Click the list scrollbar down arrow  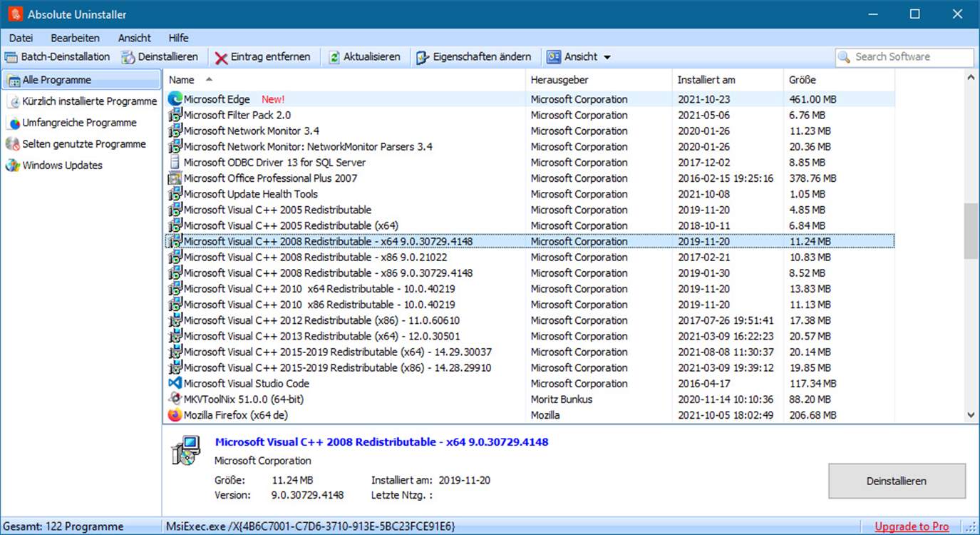point(971,414)
